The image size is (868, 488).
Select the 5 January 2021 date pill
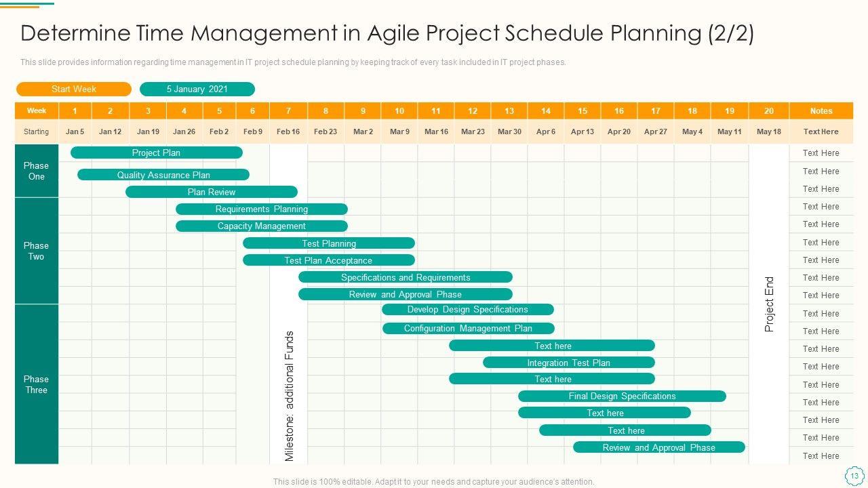[x=197, y=89]
